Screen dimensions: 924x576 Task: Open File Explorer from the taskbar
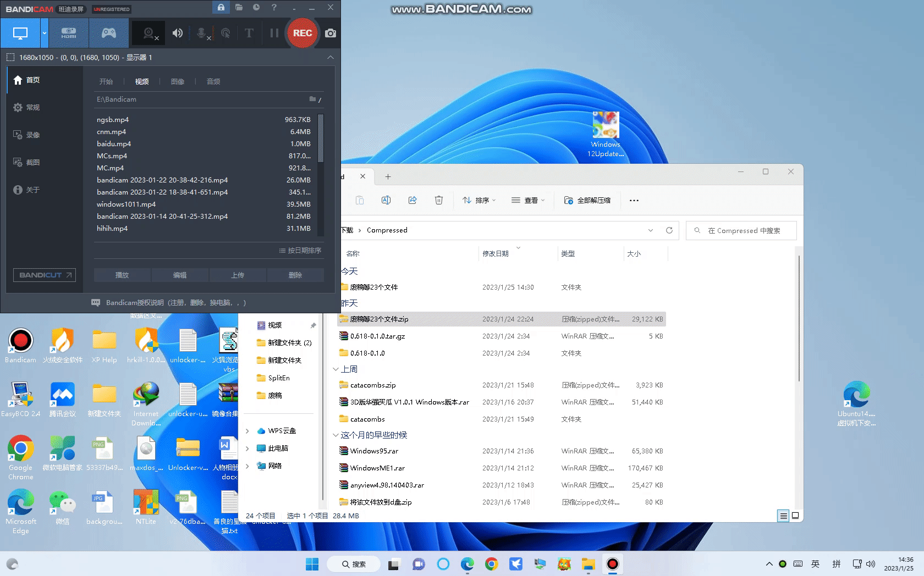tap(588, 564)
